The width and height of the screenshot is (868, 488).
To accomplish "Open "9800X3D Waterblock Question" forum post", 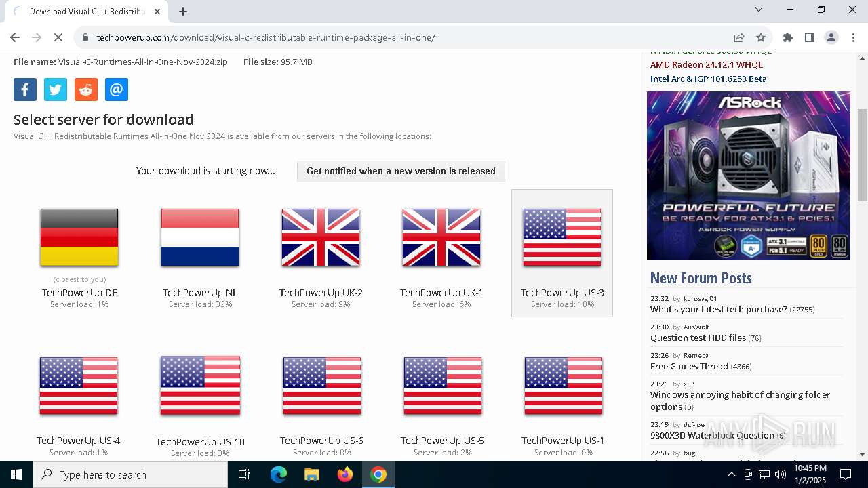I will coord(712,436).
